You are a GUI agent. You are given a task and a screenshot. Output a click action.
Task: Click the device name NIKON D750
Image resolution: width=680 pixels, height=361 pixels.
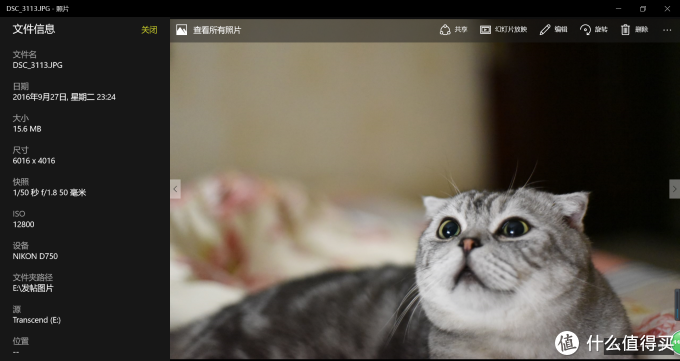pyautogui.click(x=35, y=256)
